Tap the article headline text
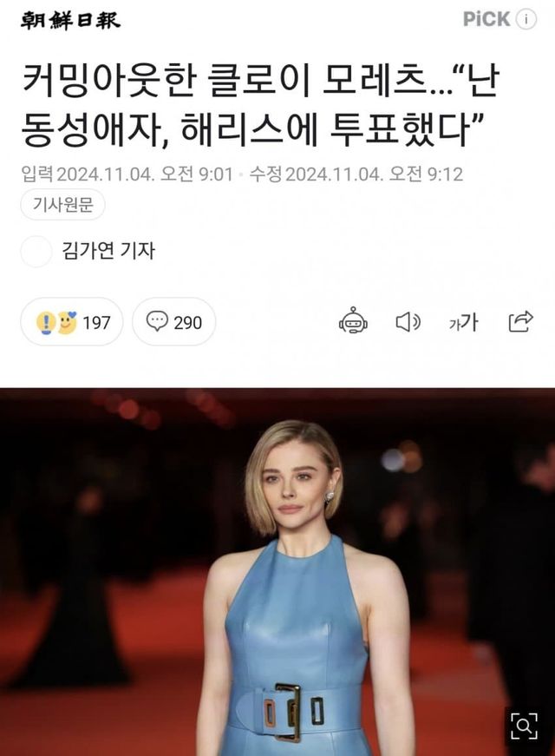Viewport: 555px width, 756px height. (260, 104)
